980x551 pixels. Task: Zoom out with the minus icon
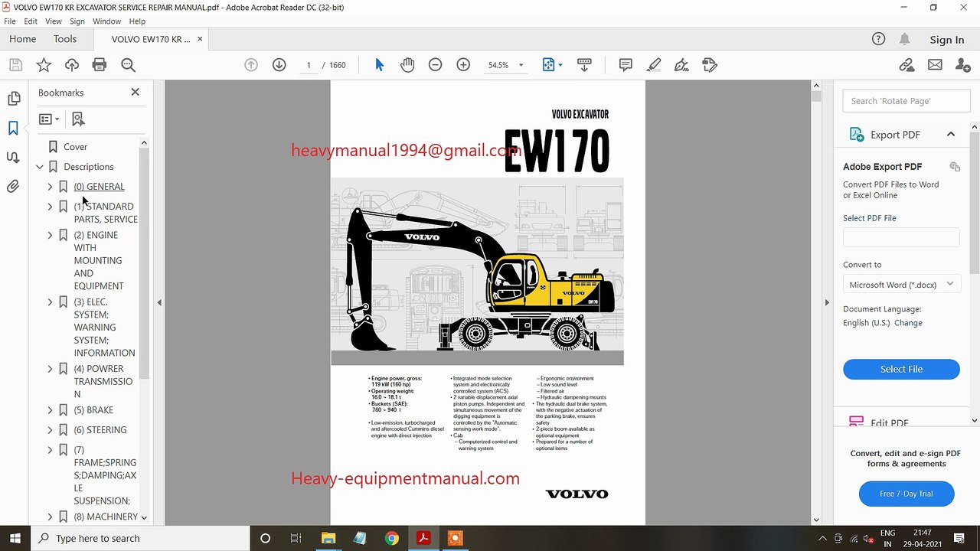435,65
